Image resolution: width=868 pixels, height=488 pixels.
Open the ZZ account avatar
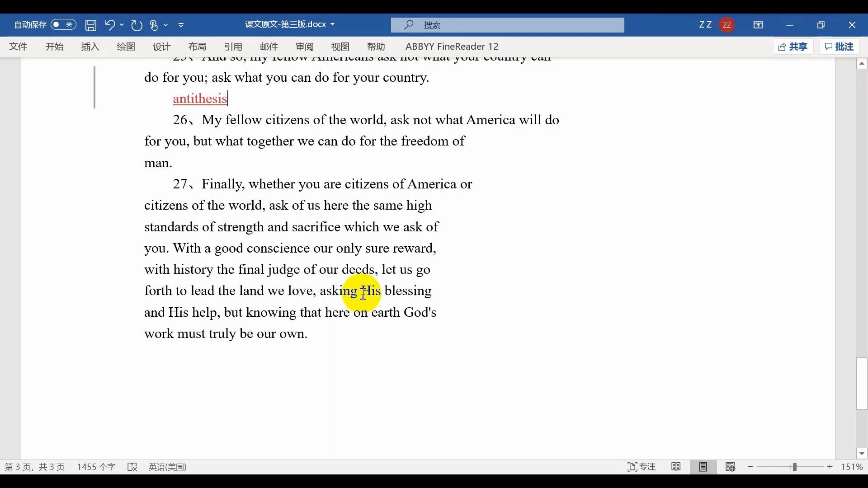tap(727, 25)
